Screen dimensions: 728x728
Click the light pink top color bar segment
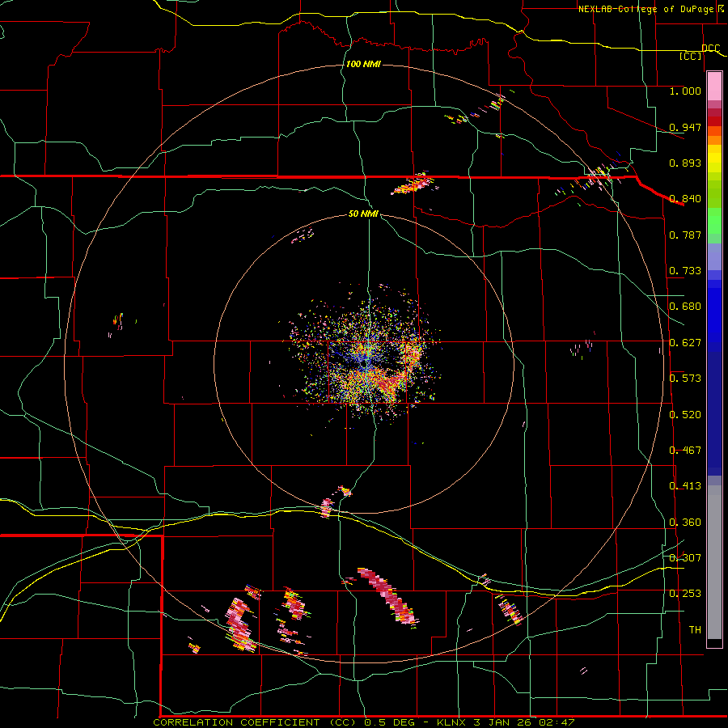[x=714, y=86]
